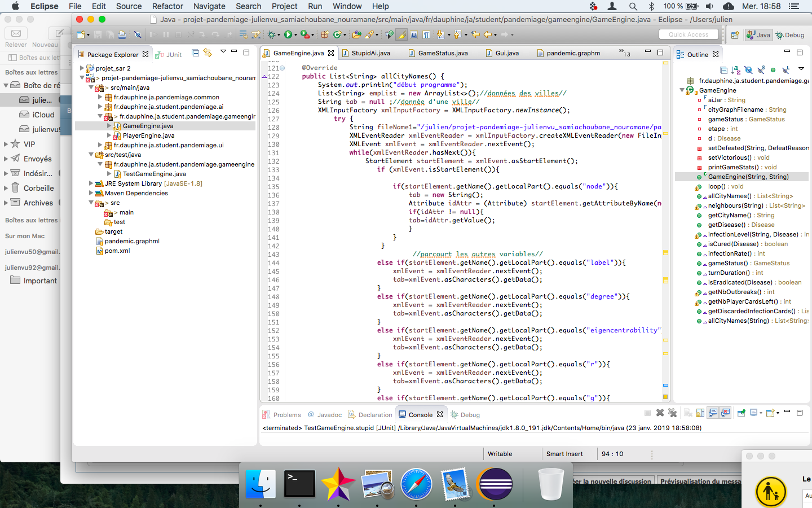
Task: Expand the projet_sar 2 project node
Action: (x=82, y=68)
